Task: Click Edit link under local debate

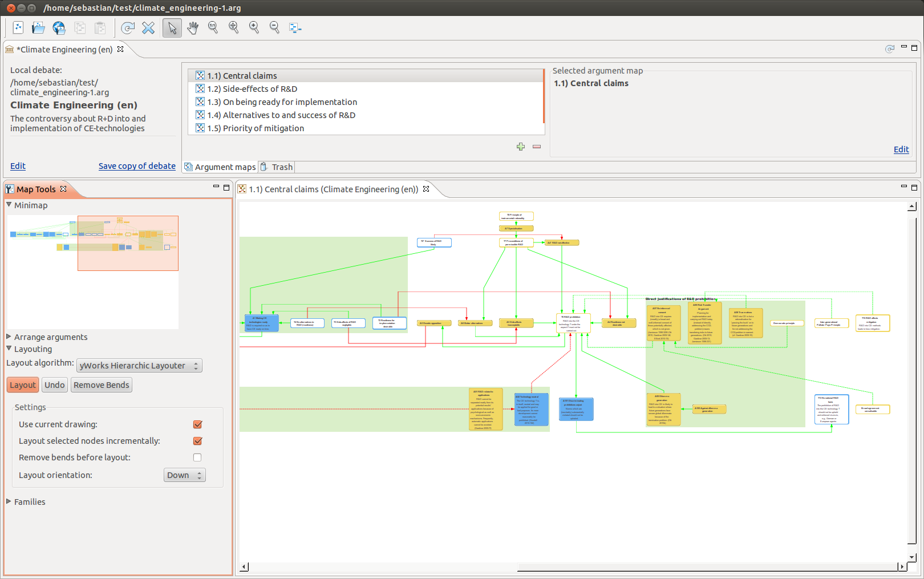Action: click(18, 166)
